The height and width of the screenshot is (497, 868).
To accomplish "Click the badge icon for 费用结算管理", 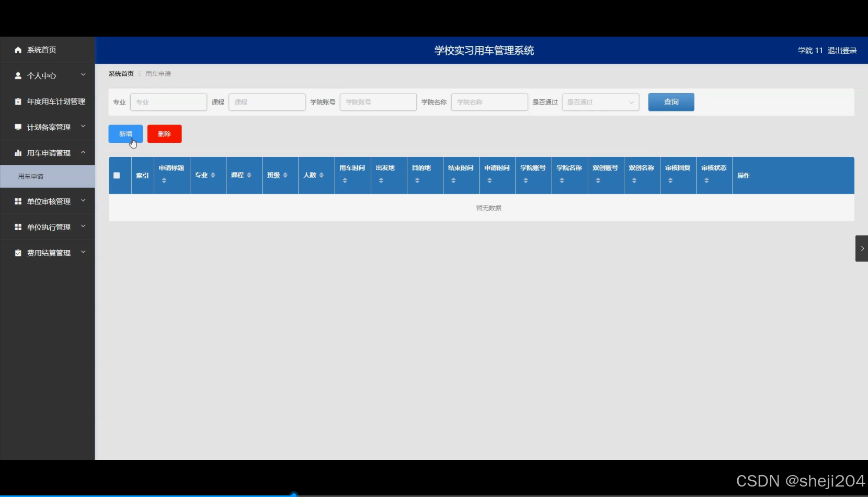I will (18, 252).
